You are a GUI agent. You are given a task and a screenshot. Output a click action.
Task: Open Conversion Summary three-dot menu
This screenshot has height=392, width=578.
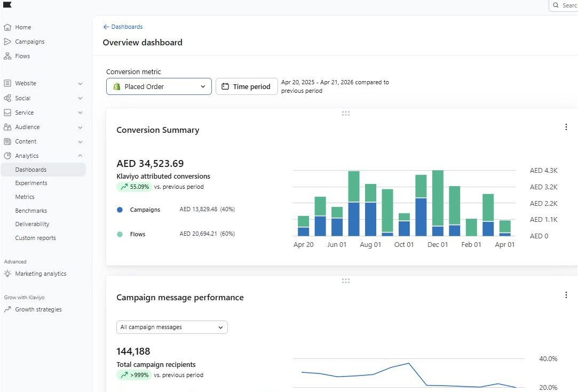(x=566, y=127)
